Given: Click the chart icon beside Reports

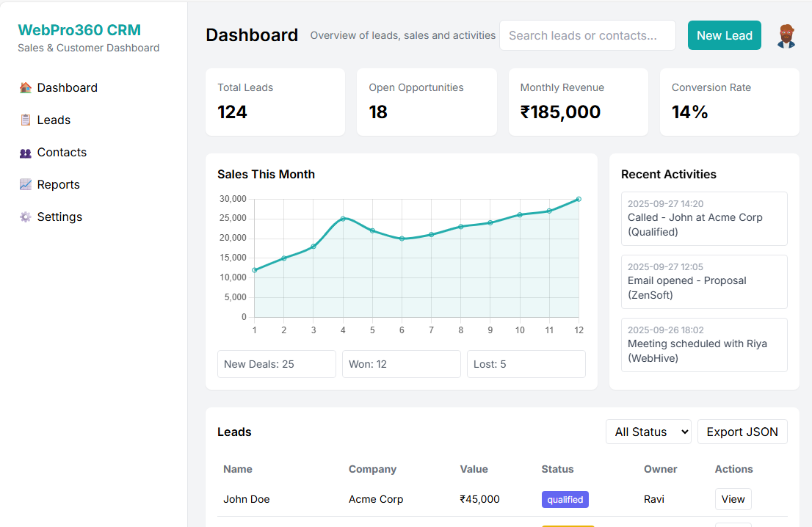Looking at the screenshot, I should tap(26, 185).
